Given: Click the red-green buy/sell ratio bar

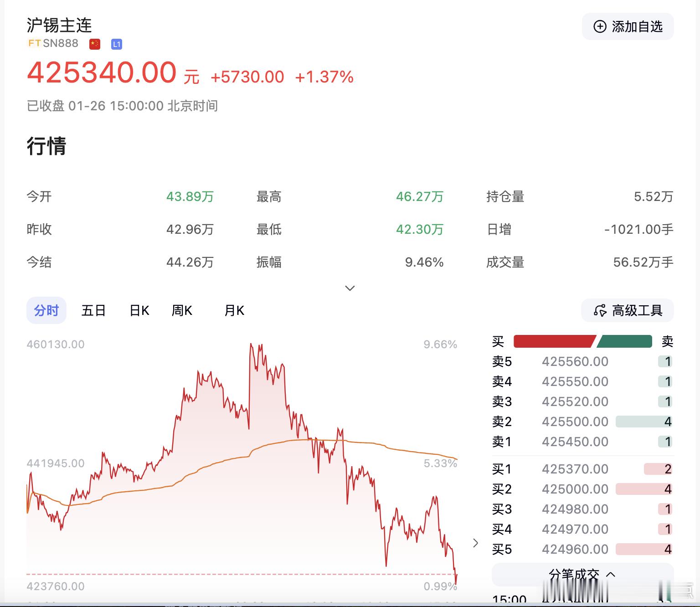Looking at the screenshot, I should [x=583, y=341].
